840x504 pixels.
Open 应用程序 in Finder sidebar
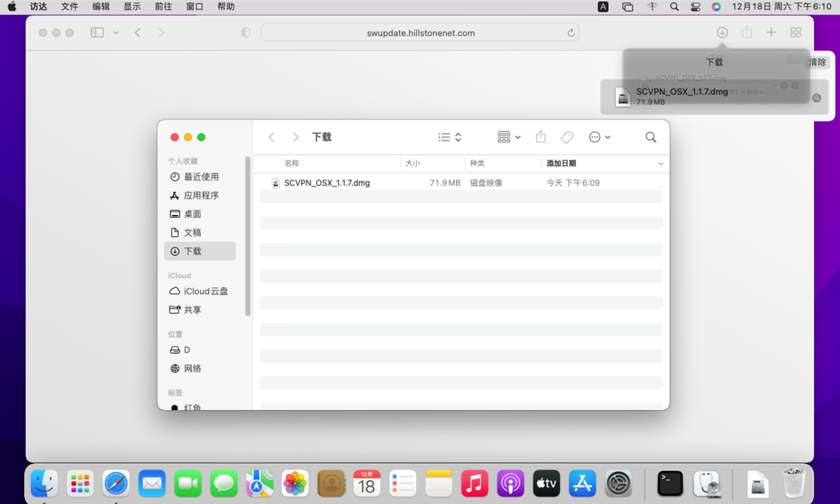[200, 195]
